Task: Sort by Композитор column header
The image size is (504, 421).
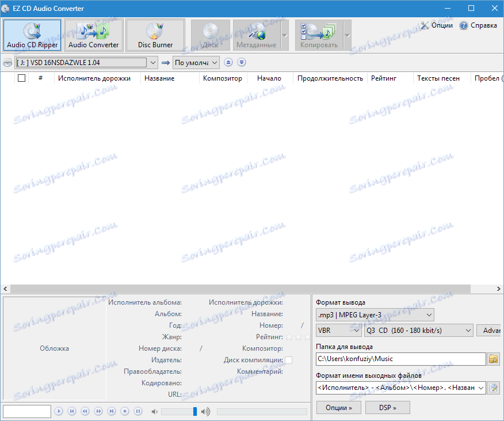Action: [x=223, y=78]
